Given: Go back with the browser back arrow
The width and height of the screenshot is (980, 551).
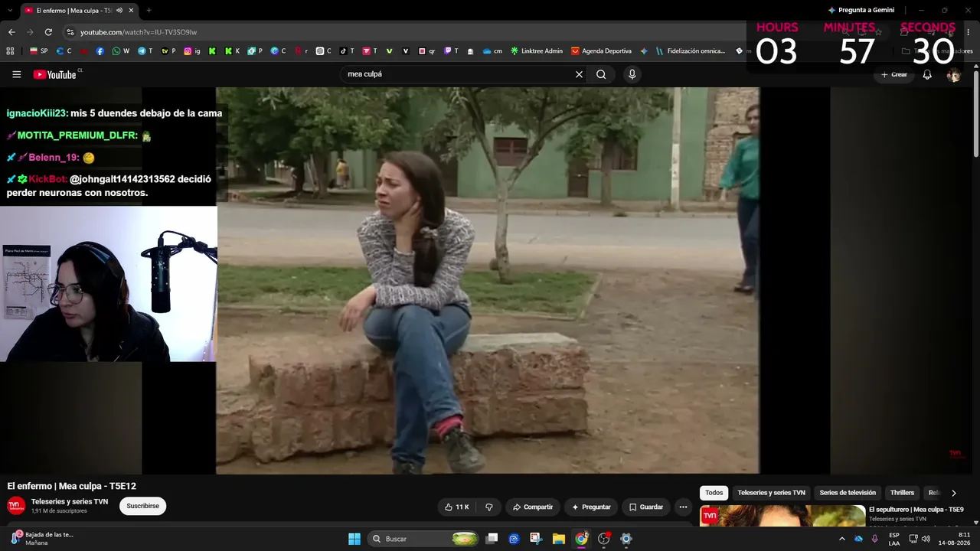Looking at the screenshot, I should (11, 32).
